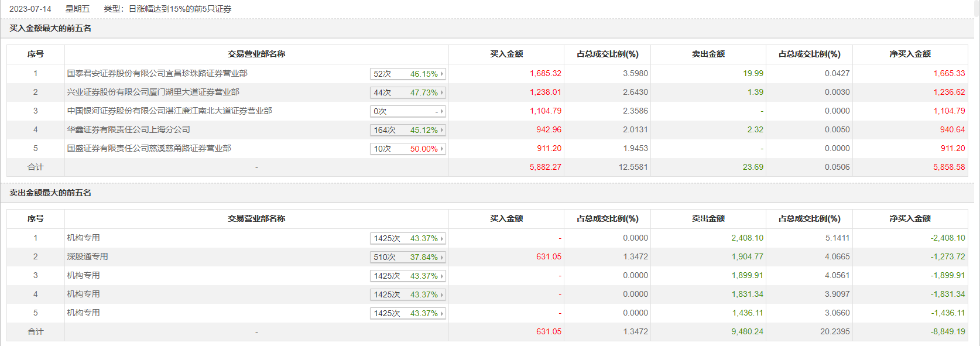Click the arrow in the 44次 47.73% box
Image resolution: width=980 pixels, height=346 pixels.
pos(441,93)
